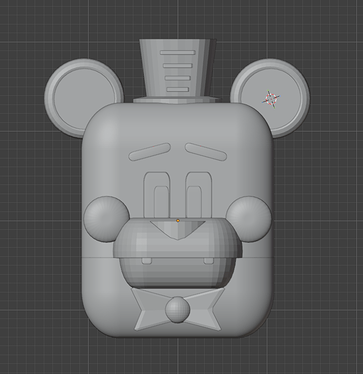
Task: Click the bow tie center knot
Action: (x=177, y=309)
